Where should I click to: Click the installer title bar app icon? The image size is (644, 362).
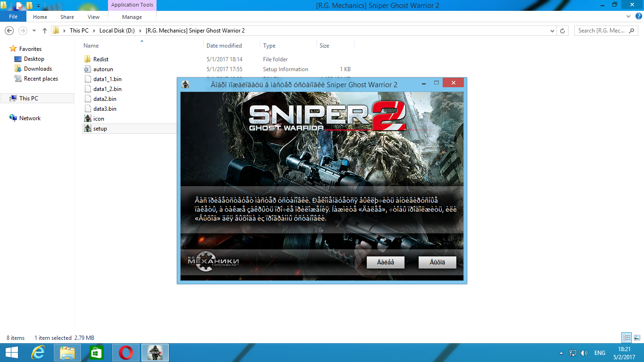coord(186,84)
